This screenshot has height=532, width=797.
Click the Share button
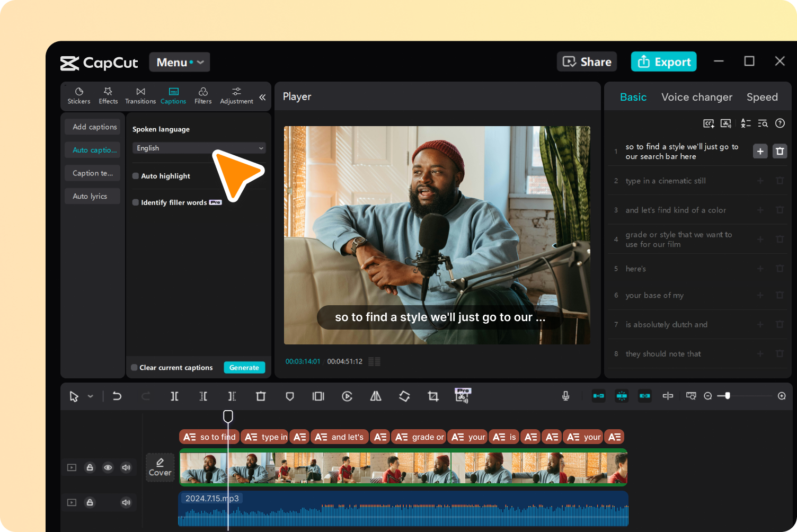tap(587, 61)
